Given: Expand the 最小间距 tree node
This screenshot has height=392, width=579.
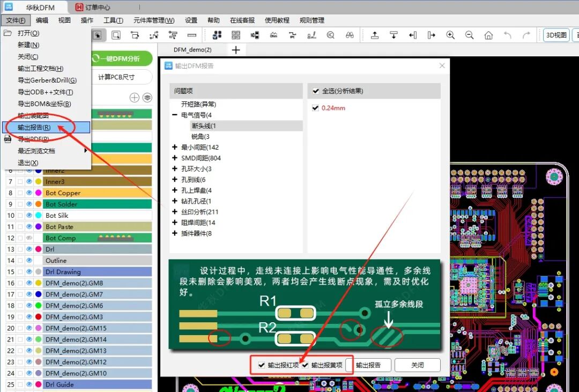Looking at the screenshot, I should pos(175,147).
